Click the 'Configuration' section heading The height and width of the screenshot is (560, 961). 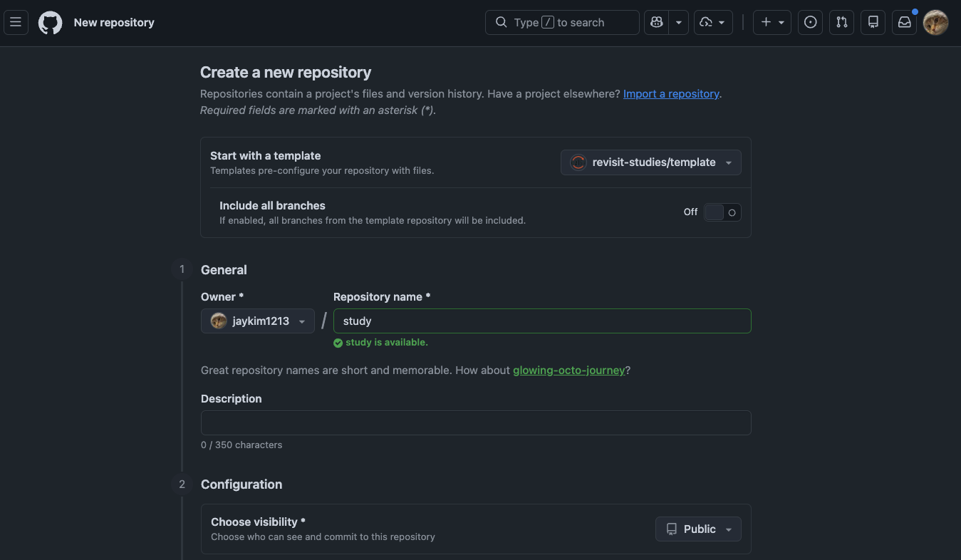click(241, 484)
